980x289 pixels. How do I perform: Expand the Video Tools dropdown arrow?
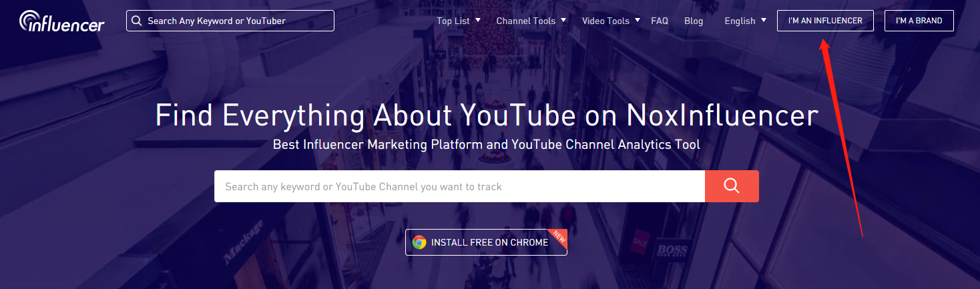tap(638, 20)
